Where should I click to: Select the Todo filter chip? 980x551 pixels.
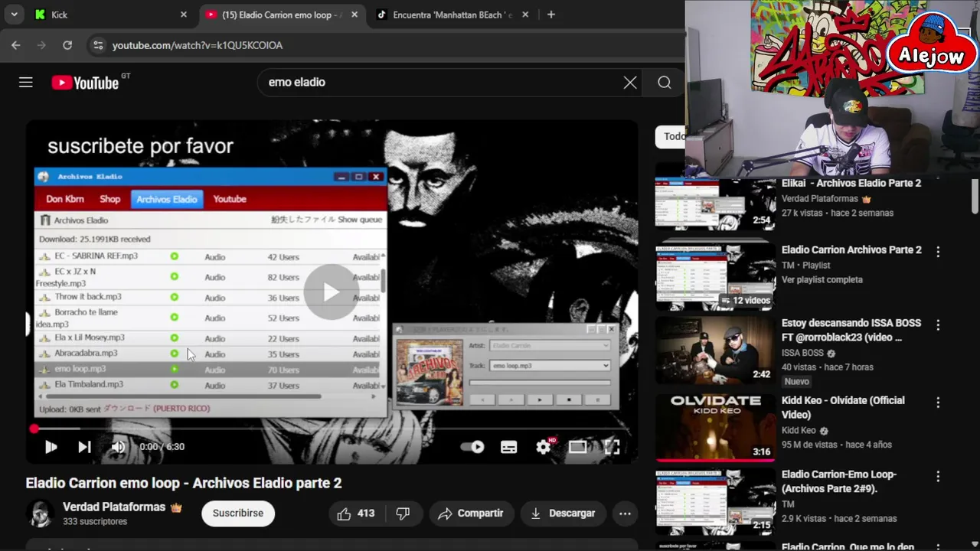coord(671,136)
